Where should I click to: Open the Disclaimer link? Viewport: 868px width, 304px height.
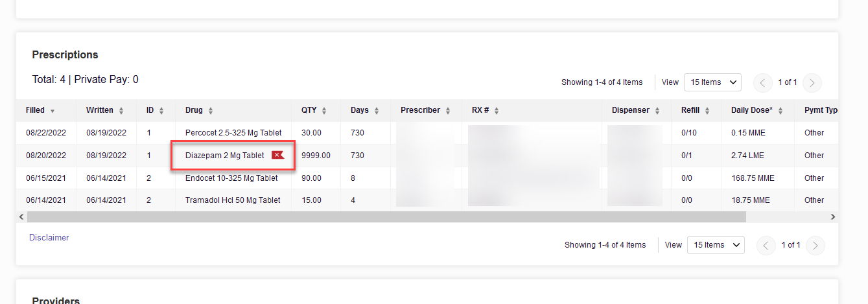49,238
